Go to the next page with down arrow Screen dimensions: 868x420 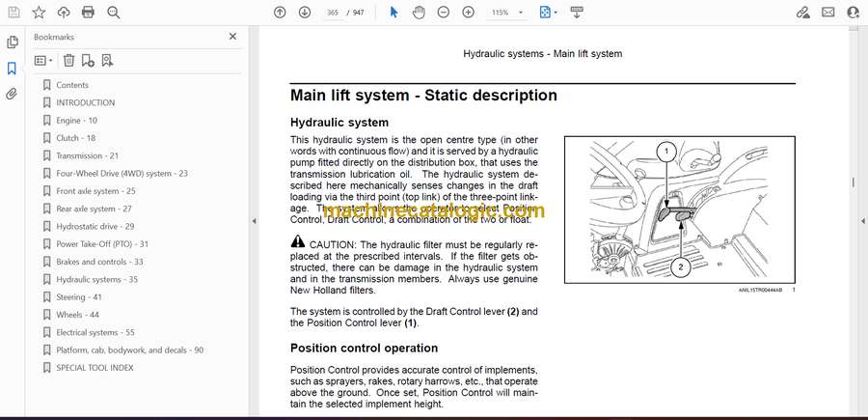(x=305, y=13)
